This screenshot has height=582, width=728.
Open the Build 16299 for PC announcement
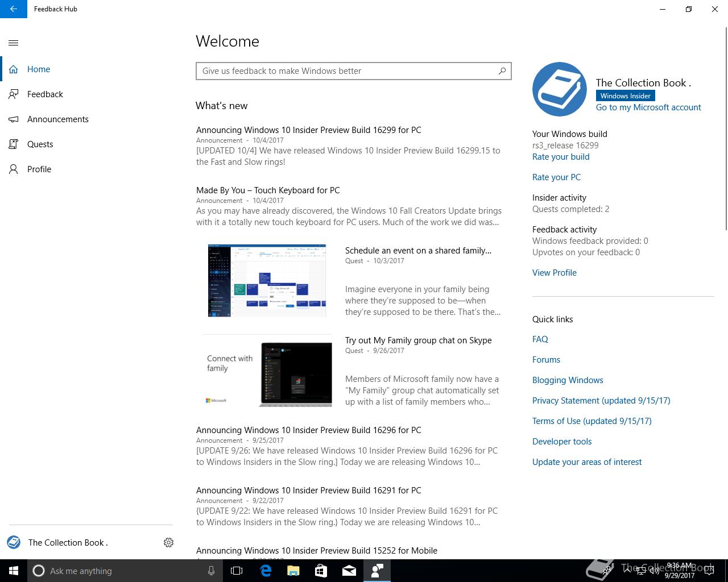pos(309,130)
